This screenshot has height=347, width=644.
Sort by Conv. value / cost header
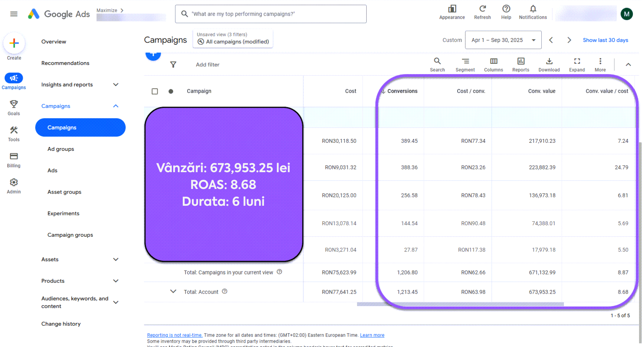coord(607,91)
